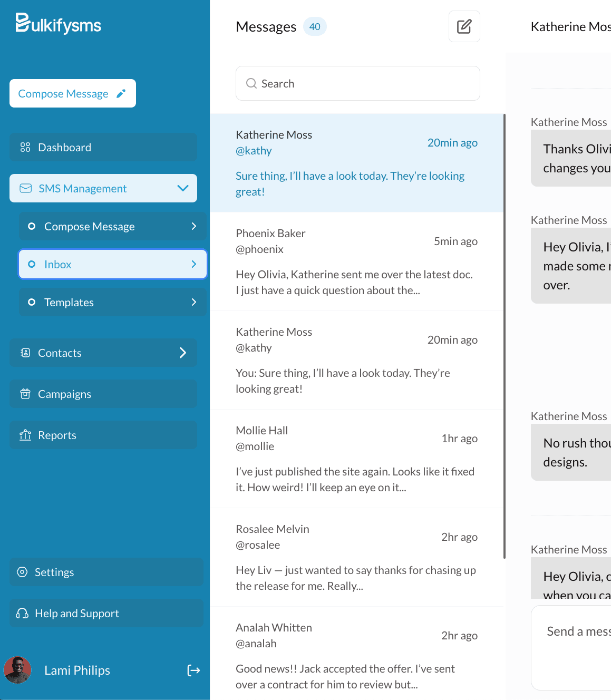The width and height of the screenshot is (611, 700).
Task: Click the Inbox bullet icon
Action: click(32, 264)
